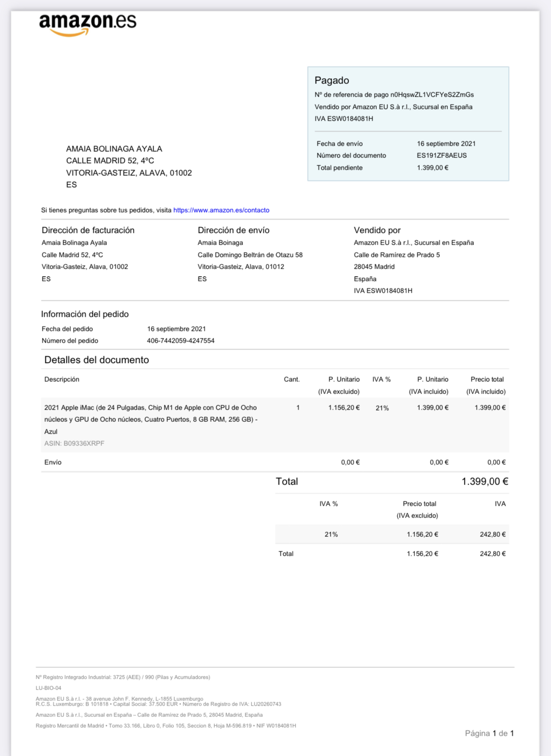This screenshot has height=756, width=551.
Task: Click 'Dirección de envío' heading
Action: [234, 230]
